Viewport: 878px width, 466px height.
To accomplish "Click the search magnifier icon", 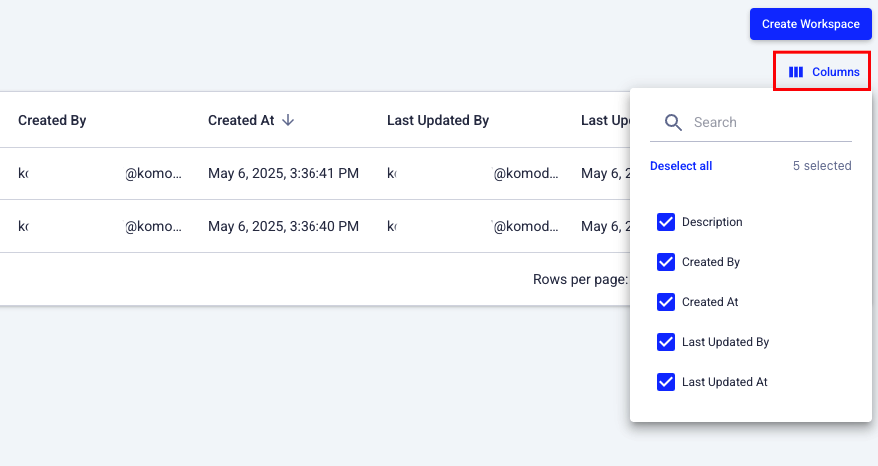I will coord(674,122).
